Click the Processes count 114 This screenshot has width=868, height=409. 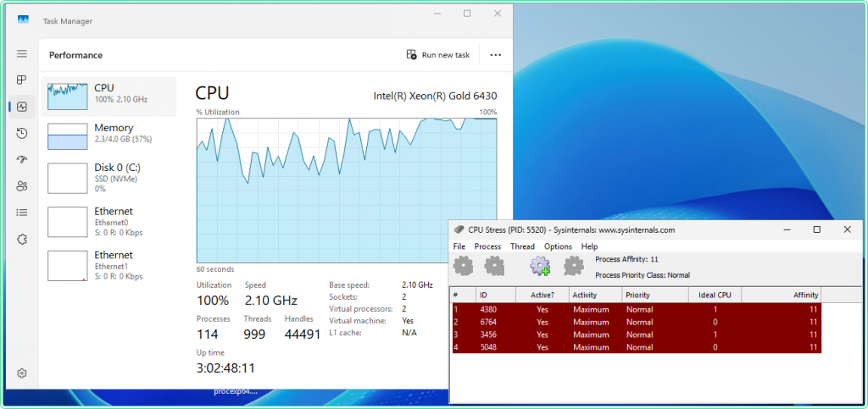point(208,334)
